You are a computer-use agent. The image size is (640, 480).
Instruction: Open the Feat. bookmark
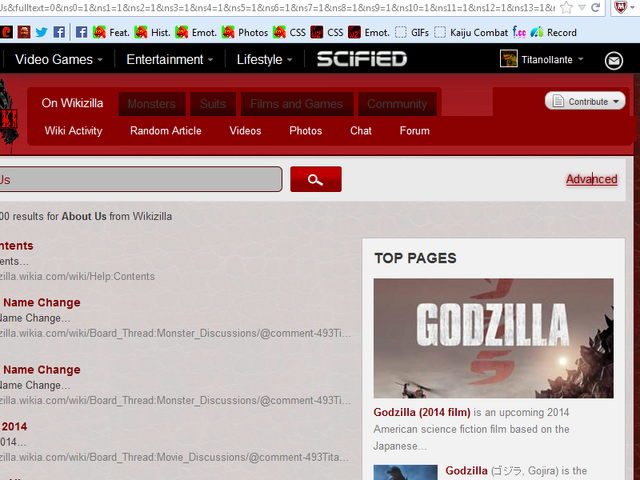pos(111,32)
